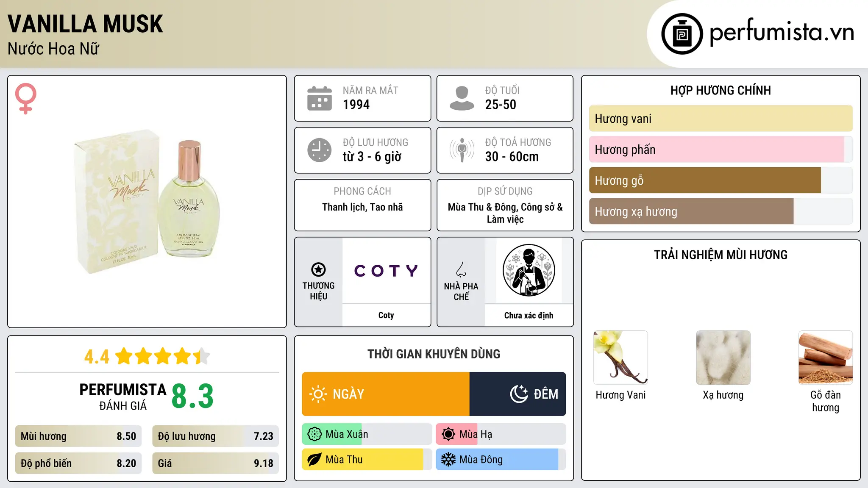Click the ĐỘ TOẢ HƯƠNG label
Viewport: 868px width, 488px height.
[x=518, y=142]
